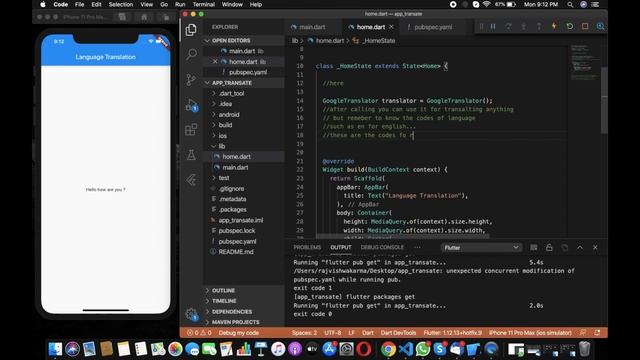Open Spotlight search in macOS menu bar
The width and height of the screenshot is (640, 360).
[x=570, y=4]
